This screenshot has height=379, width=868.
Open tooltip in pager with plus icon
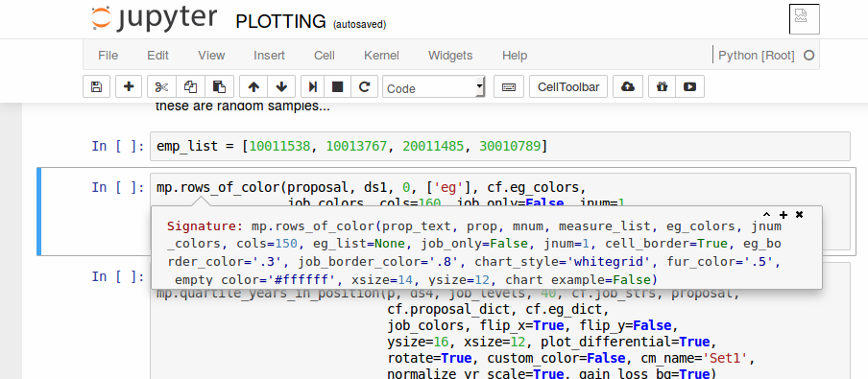pos(784,215)
